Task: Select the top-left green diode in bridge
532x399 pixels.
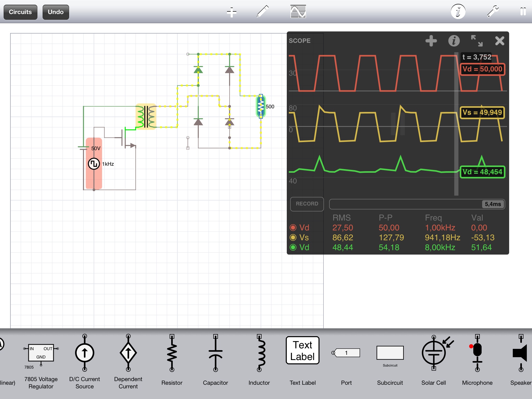Action: [198, 70]
